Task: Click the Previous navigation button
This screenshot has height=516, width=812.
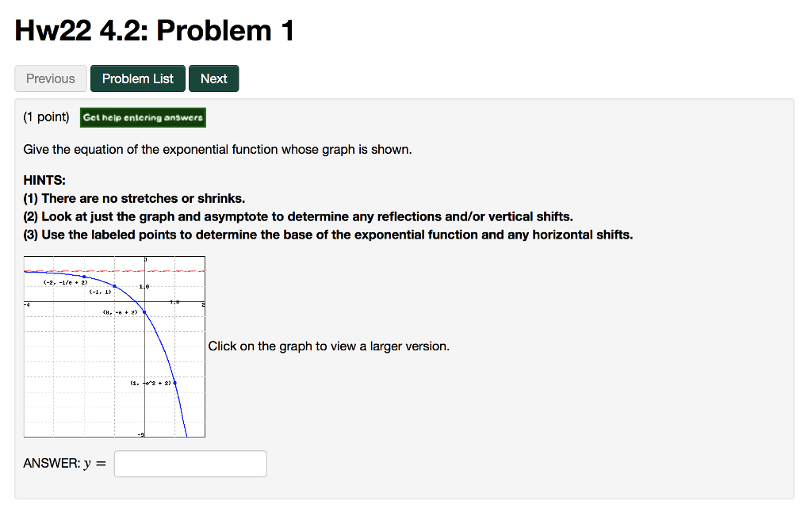Action: tap(50, 78)
